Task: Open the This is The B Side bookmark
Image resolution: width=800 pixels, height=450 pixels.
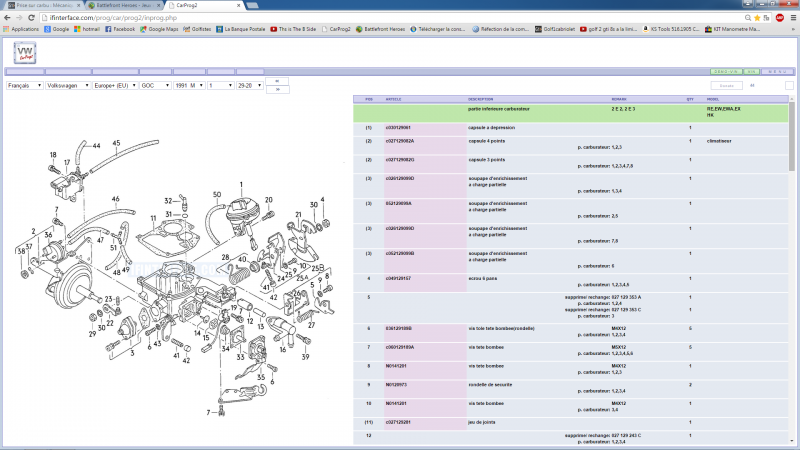Action: (x=293, y=29)
